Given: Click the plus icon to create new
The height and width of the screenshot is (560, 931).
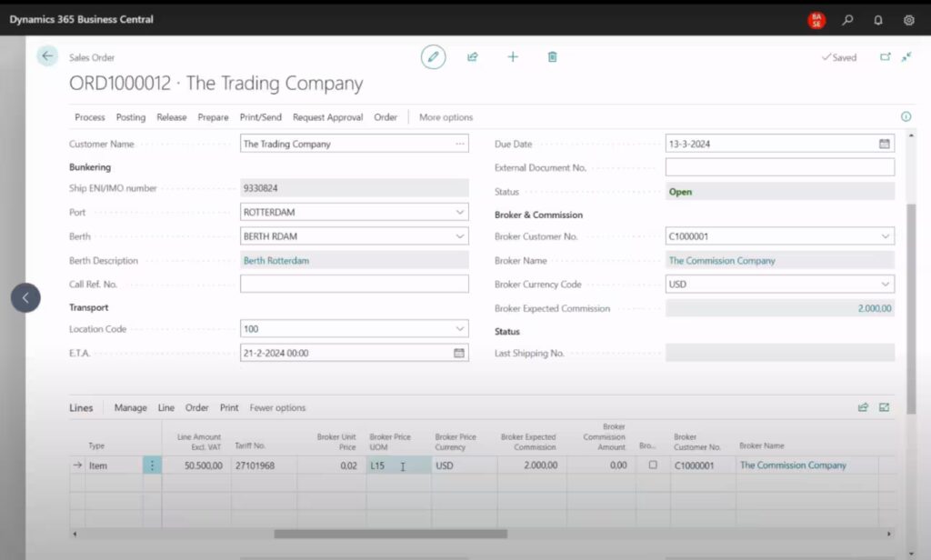Looking at the screenshot, I should [513, 57].
